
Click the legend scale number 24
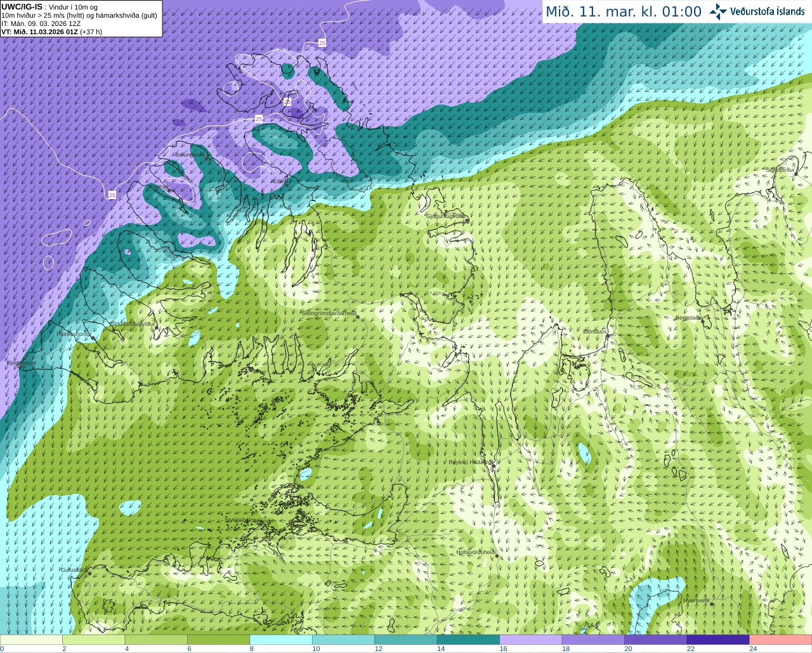tap(753, 649)
